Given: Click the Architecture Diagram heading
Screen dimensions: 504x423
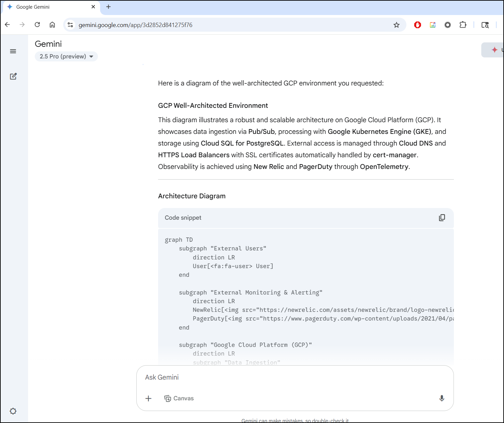Looking at the screenshot, I should pos(192,196).
